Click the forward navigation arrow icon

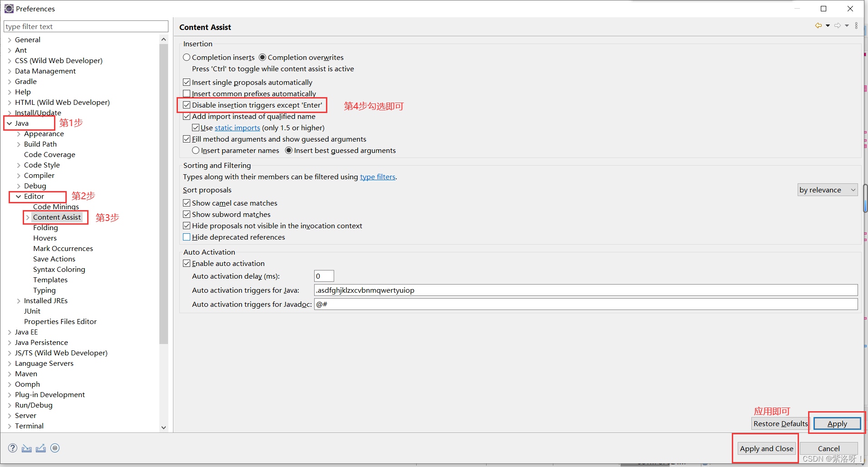coord(838,26)
